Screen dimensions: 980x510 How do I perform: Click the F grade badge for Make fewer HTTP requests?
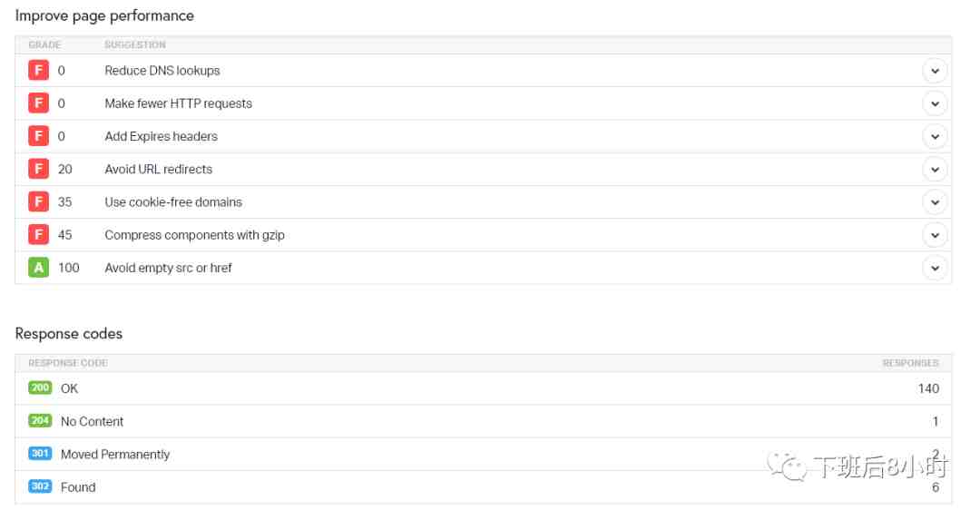[x=38, y=103]
